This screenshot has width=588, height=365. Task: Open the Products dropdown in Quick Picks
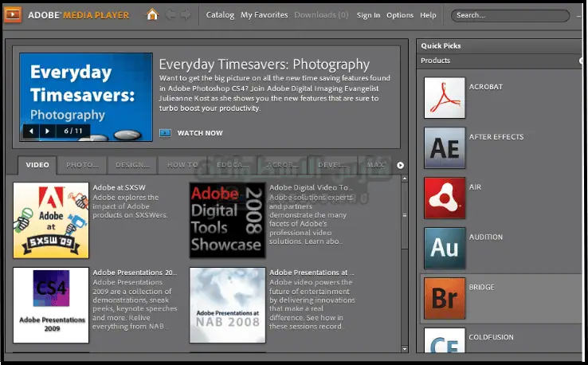pyautogui.click(x=581, y=61)
